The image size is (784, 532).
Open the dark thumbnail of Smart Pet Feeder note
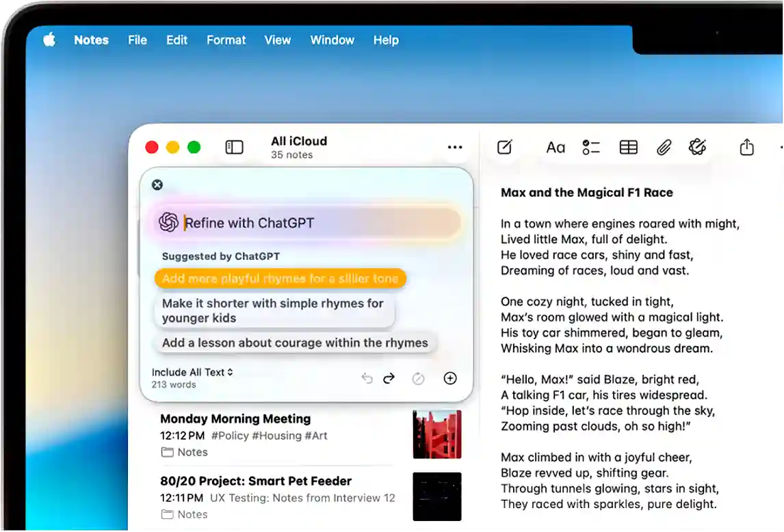(x=437, y=496)
